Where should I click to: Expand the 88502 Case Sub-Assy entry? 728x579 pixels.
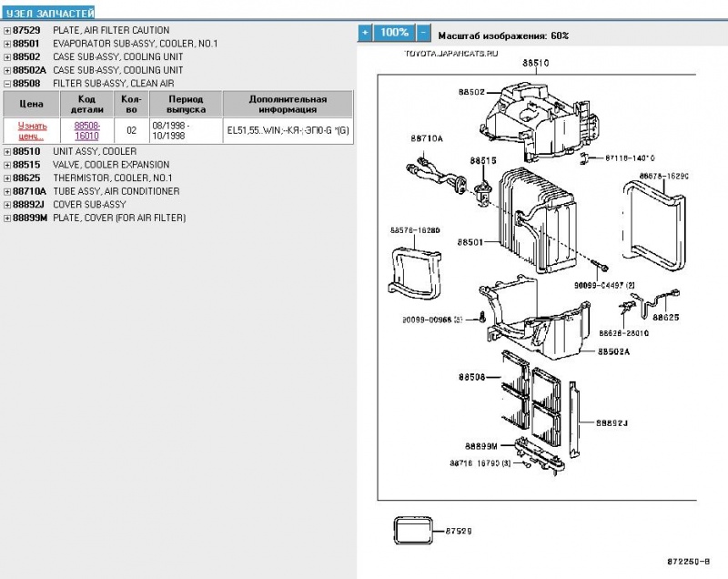click(x=7, y=56)
